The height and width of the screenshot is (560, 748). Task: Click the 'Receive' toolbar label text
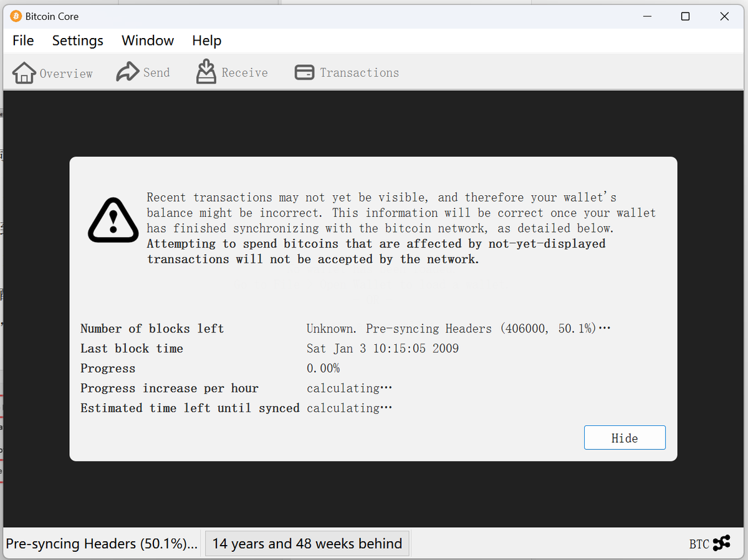pos(245,73)
